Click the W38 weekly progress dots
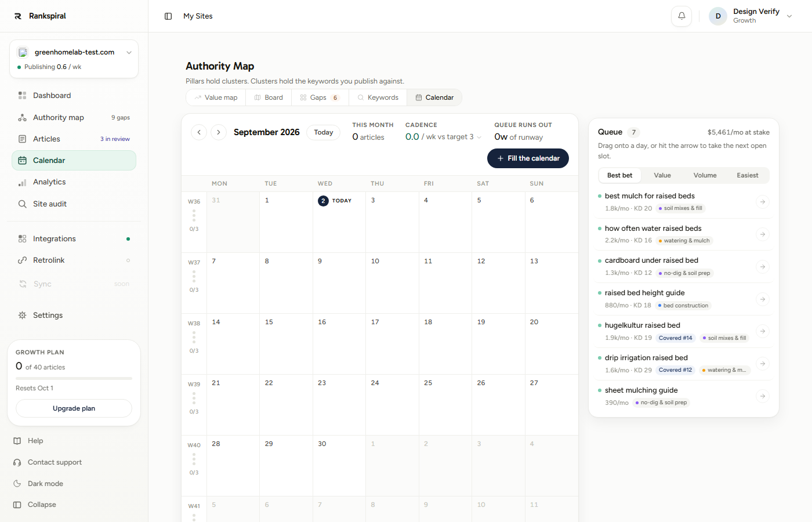 pos(194,337)
